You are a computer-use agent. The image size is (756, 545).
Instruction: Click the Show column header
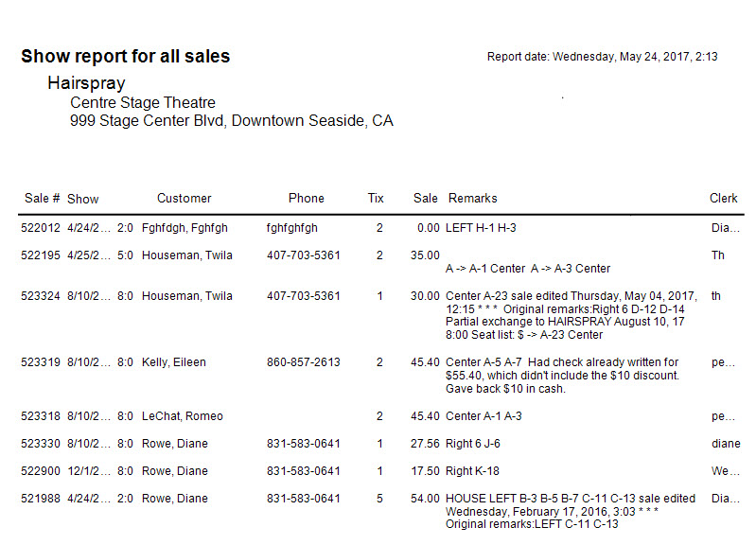pyautogui.click(x=83, y=199)
